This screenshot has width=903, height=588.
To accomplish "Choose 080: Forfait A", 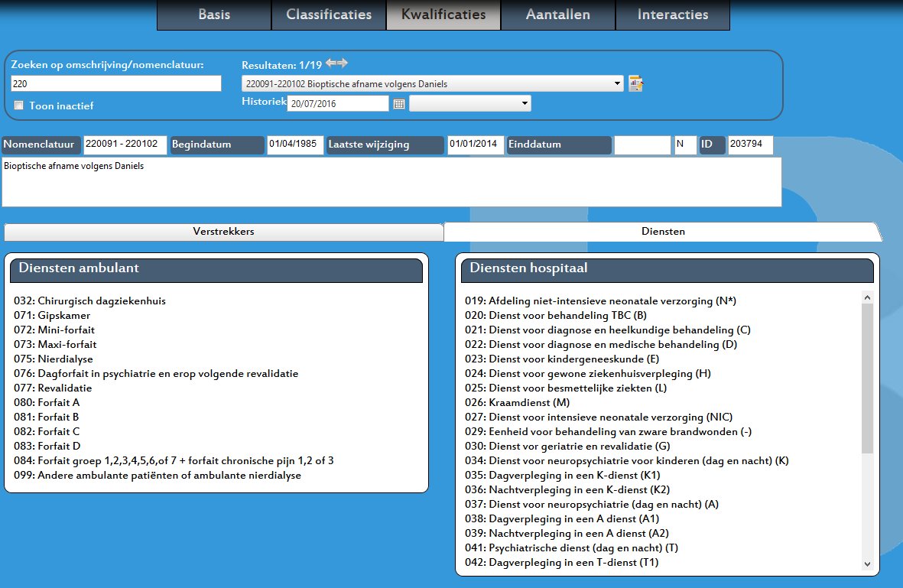I will (x=47, y=402).
